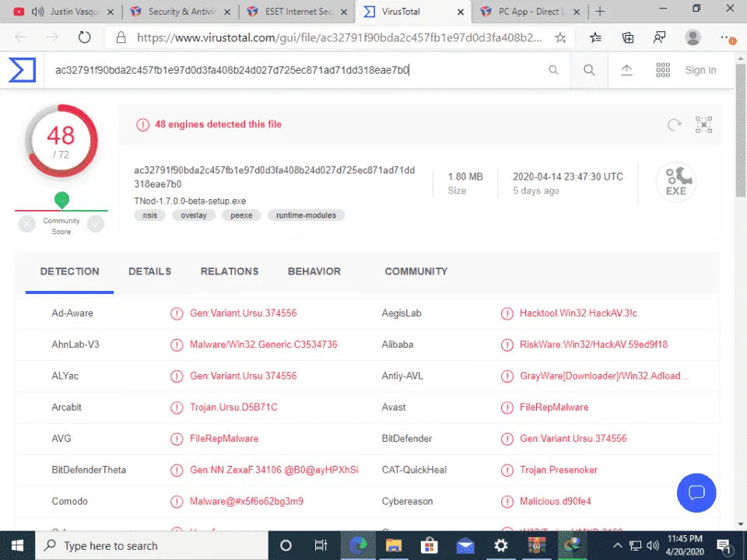Click AhnLab-V3 result Malware/Win32.Generic.C3534736
This screenshot has width=747, height=560.
click(264, 345)
